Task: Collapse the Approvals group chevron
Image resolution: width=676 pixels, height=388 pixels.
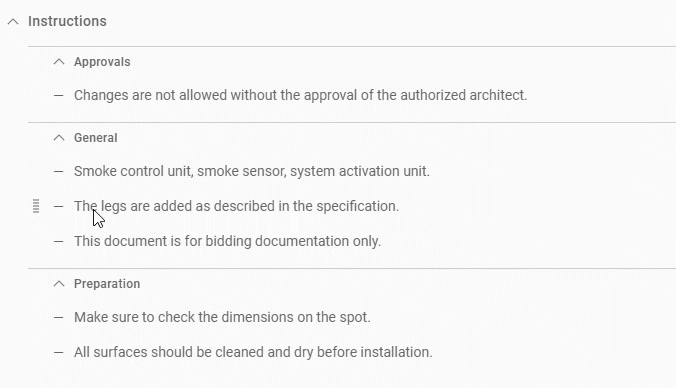Action: (x=59, y=62)
